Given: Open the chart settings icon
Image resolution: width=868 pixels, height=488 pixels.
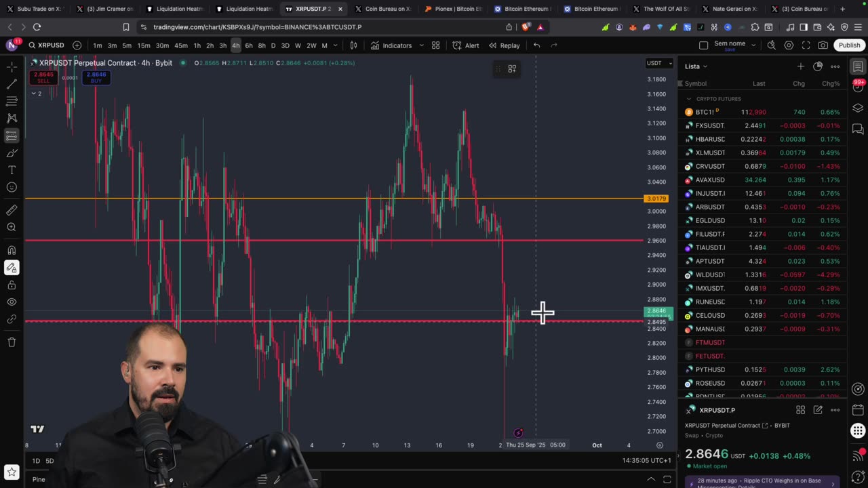Looking at the screenshot, I should coord(789,45).
